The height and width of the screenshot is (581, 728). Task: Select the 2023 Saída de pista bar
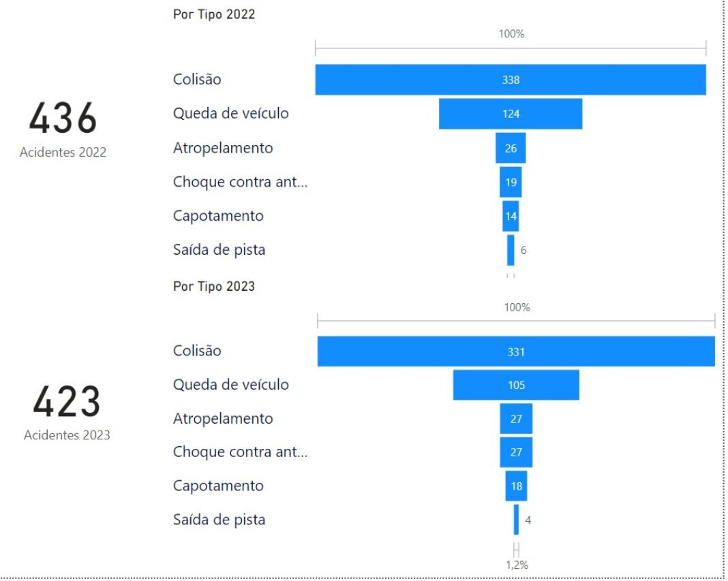(516, 520)
